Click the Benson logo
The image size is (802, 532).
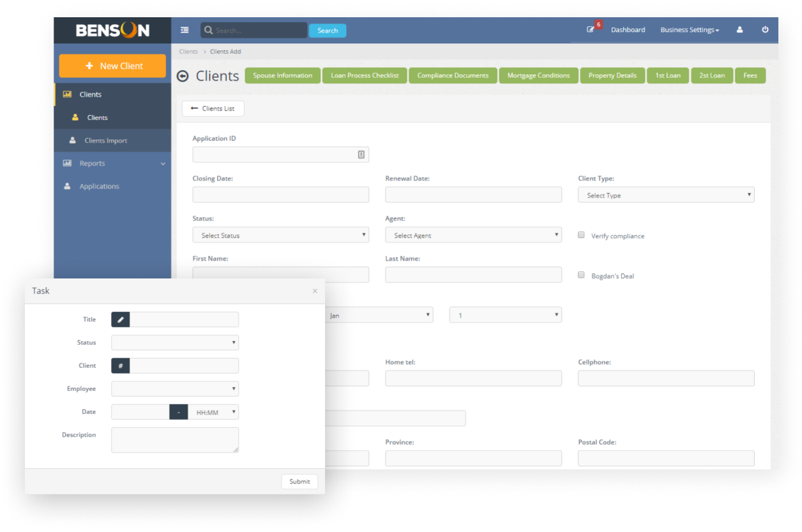[112, 30]
